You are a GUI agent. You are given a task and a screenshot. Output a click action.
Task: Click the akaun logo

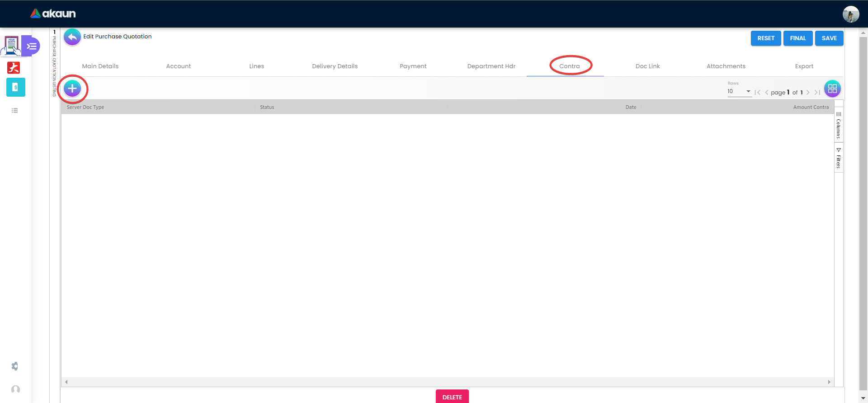[x=53, y=14]
